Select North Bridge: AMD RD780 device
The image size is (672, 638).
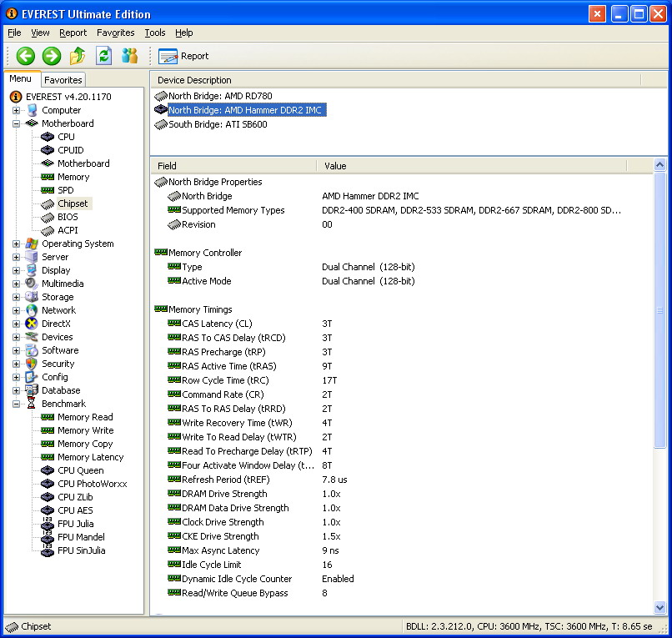(220, 96)
